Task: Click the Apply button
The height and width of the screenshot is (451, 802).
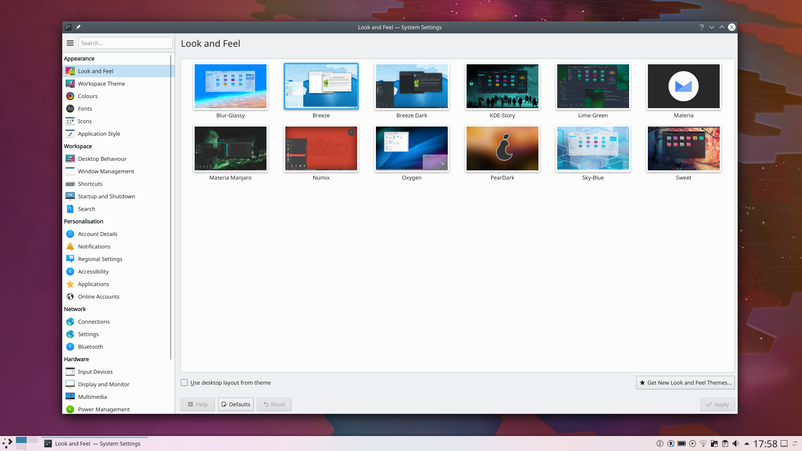Action: coord(718,404)
